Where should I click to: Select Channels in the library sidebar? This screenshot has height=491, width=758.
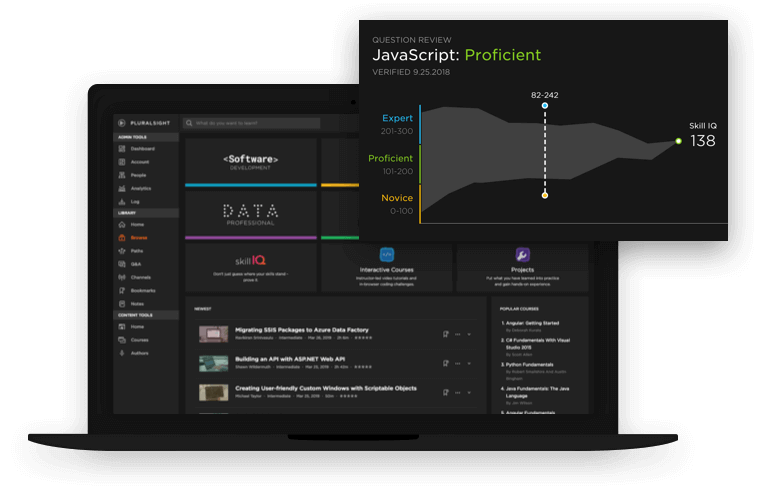tap(141, 277)
